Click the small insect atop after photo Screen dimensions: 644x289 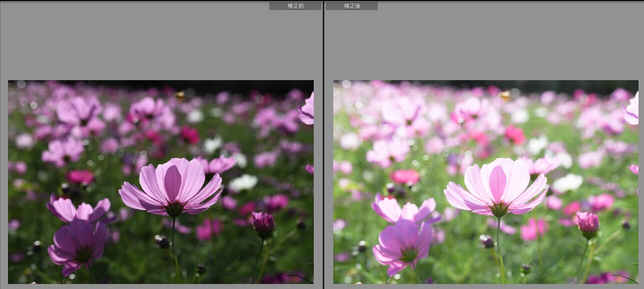[505, 95]
